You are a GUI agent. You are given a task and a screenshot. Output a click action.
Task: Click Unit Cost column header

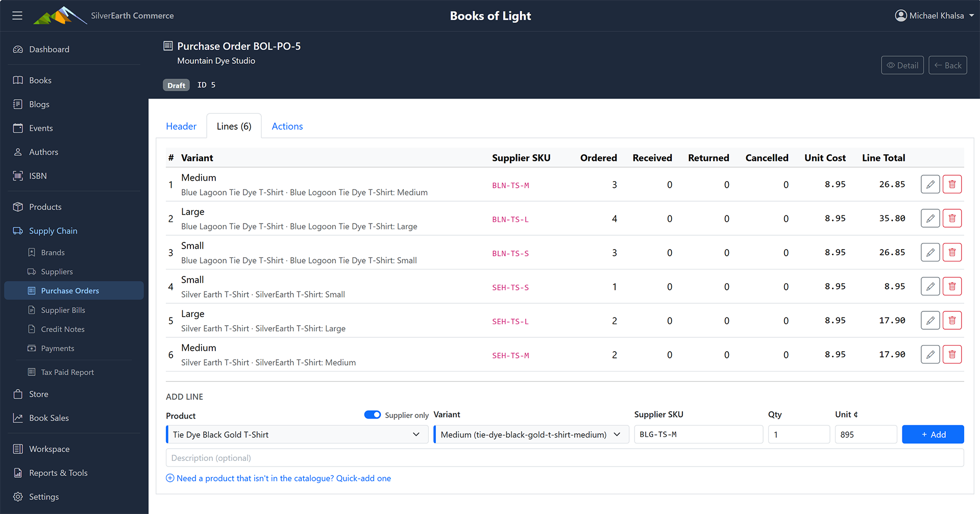(825, 158)
